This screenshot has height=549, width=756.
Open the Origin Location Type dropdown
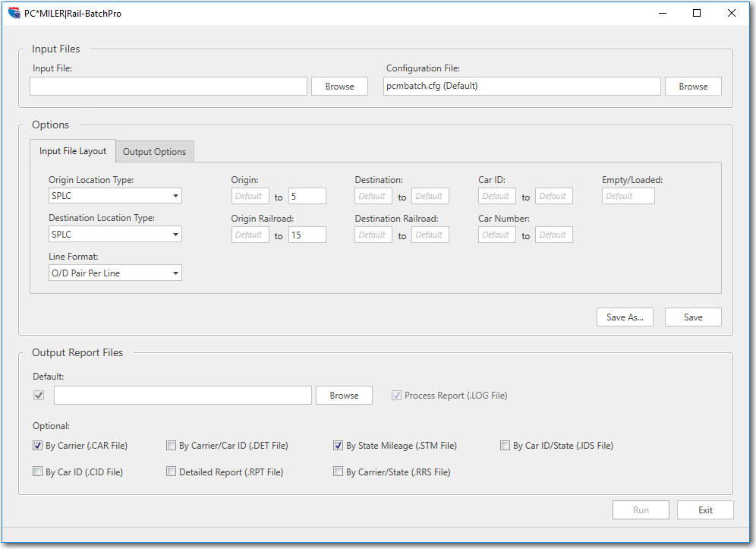pos(115,196)
